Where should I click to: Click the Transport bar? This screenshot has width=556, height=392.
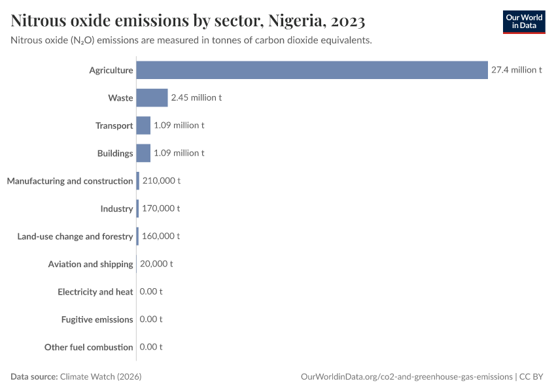pyautogui.click(x=143, y=125)
